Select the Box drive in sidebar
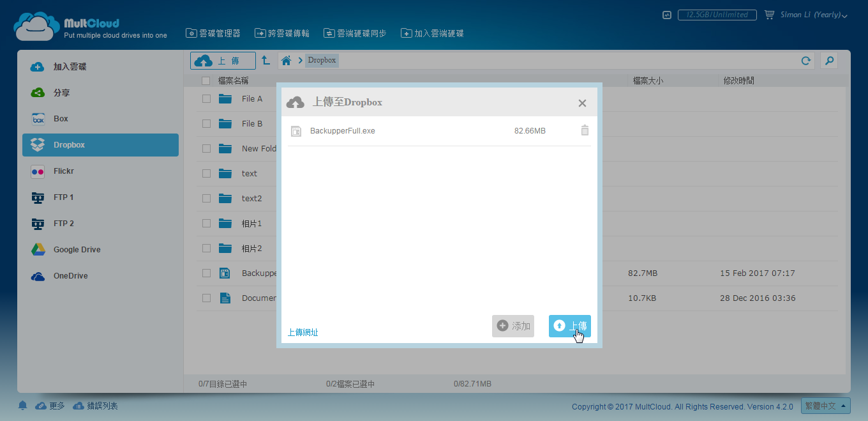 pos(100,119)
